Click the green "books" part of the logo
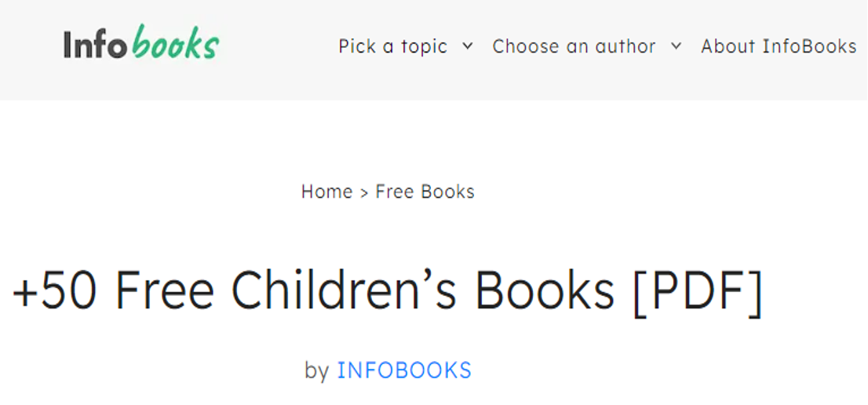 176,45
